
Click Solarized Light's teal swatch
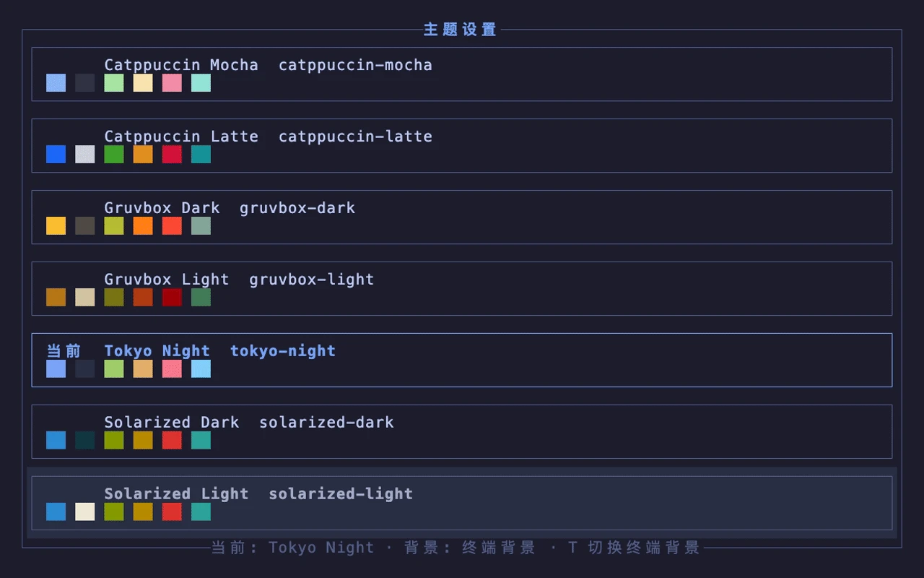201,512
